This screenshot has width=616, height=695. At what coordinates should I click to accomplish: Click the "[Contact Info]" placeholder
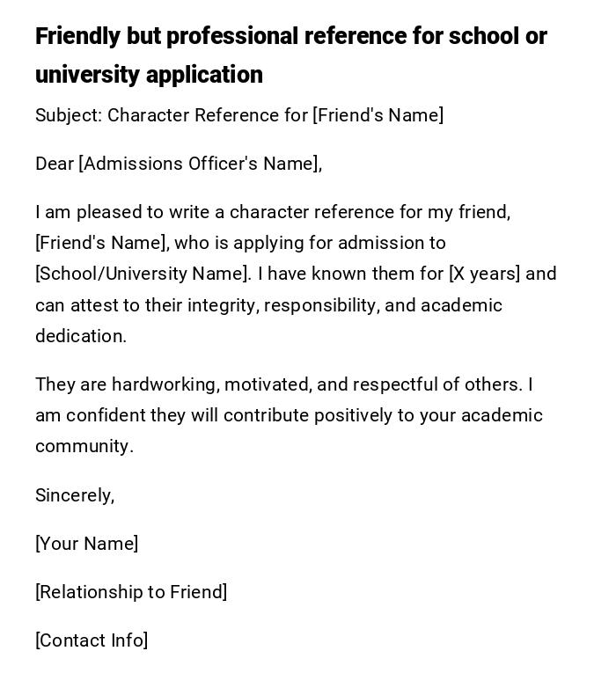(92, 640)
